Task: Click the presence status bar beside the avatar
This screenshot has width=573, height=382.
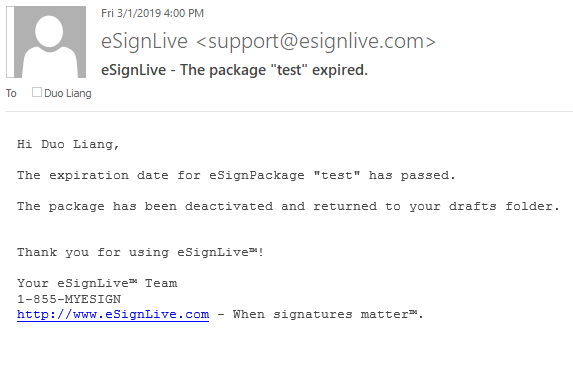Action: pos(10,42)
